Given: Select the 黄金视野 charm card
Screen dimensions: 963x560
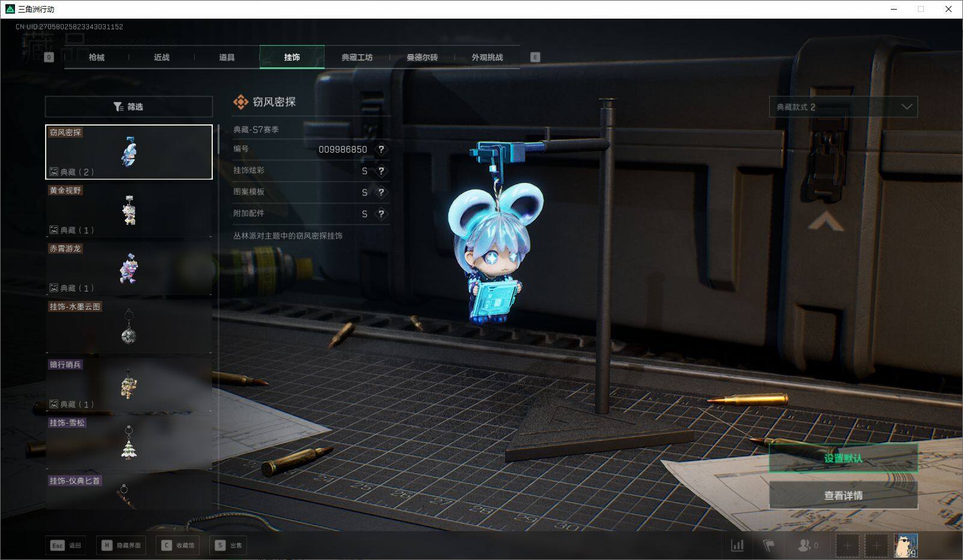Looking at the screenshot, I should pyautogui.click(x=129, y=210).
